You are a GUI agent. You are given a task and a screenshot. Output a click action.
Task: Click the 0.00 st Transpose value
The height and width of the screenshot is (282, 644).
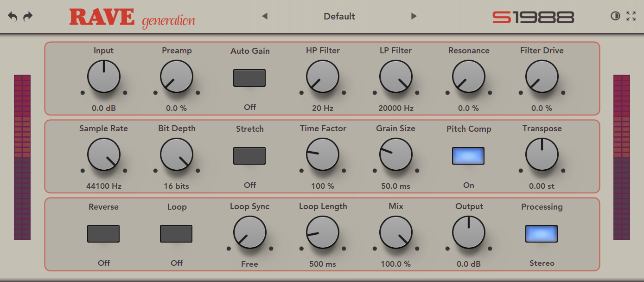click(x=542, y=186)
